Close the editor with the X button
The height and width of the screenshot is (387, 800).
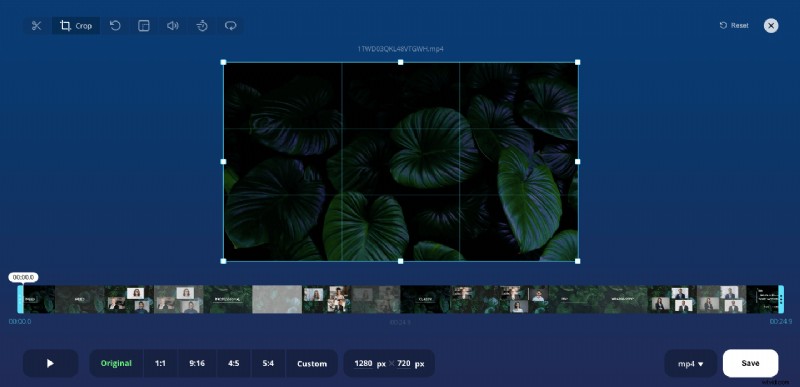(x=771, y=25)
